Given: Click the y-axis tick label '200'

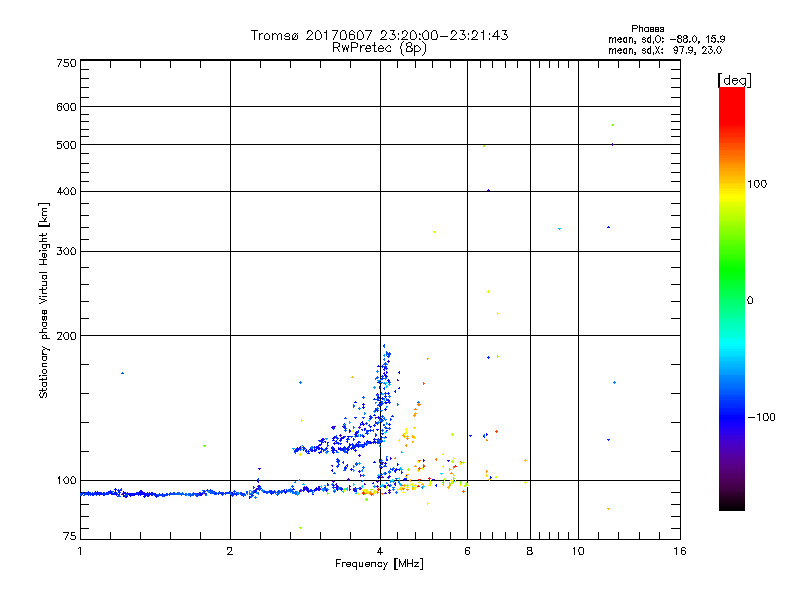Looking at the screenshot, I should coord(66,336).
